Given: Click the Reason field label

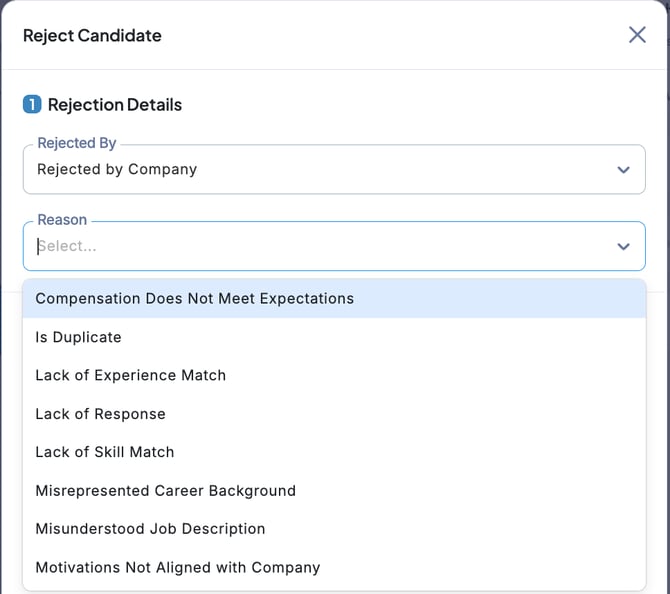Looking at the screenshot, I should pos(62,220).
